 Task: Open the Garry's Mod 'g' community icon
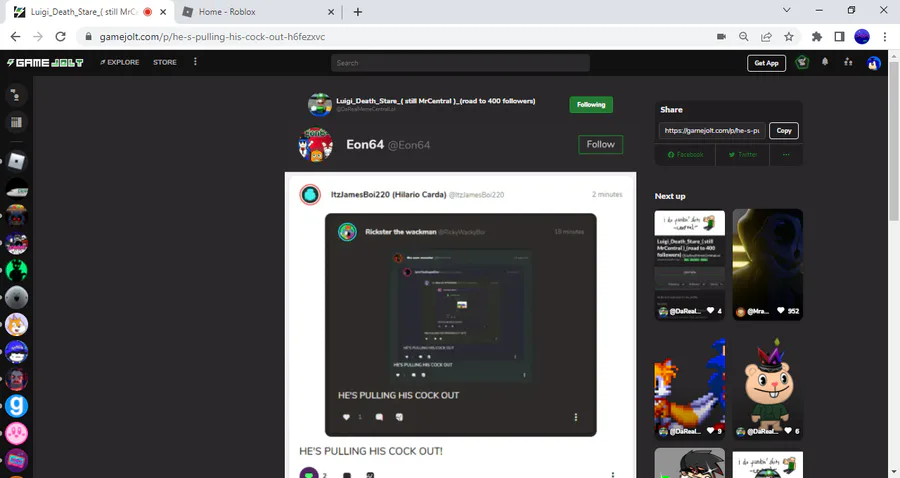(17, 406)
